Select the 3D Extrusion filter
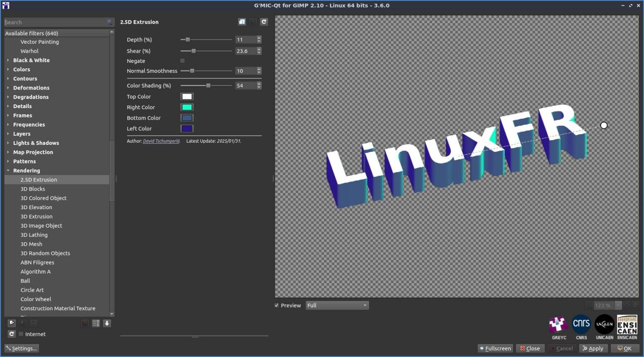This screenshot has height=357, width=644. coord(36,217)
